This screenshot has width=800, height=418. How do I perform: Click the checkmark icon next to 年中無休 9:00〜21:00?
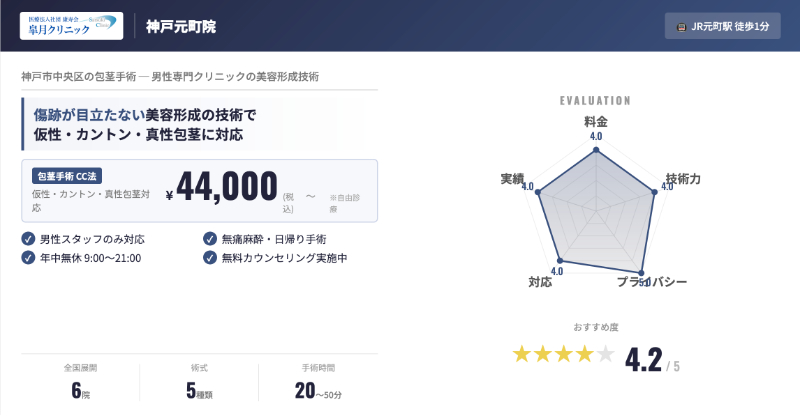coord(27,257)
